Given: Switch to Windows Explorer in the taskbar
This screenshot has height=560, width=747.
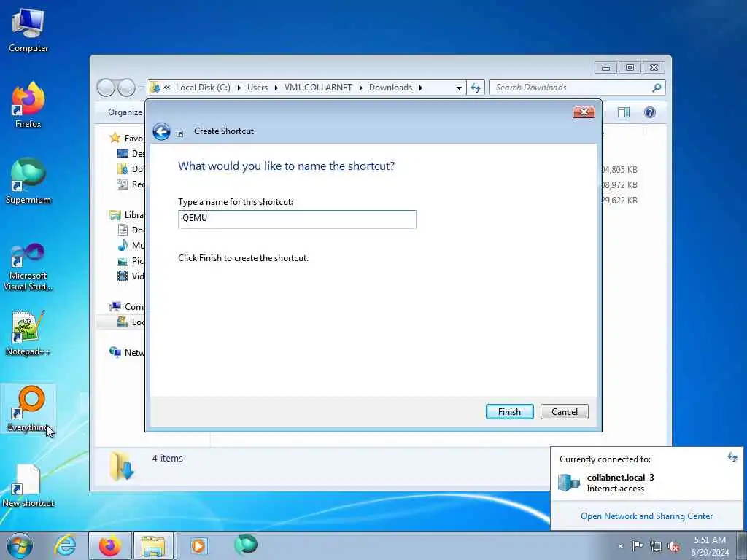Looking at the screenshot, I should click(x=154, y=545).
